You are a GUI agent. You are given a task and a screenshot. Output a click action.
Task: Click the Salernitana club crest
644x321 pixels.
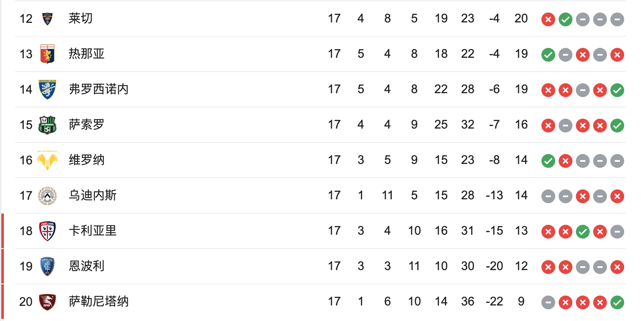tap(47, 302)
